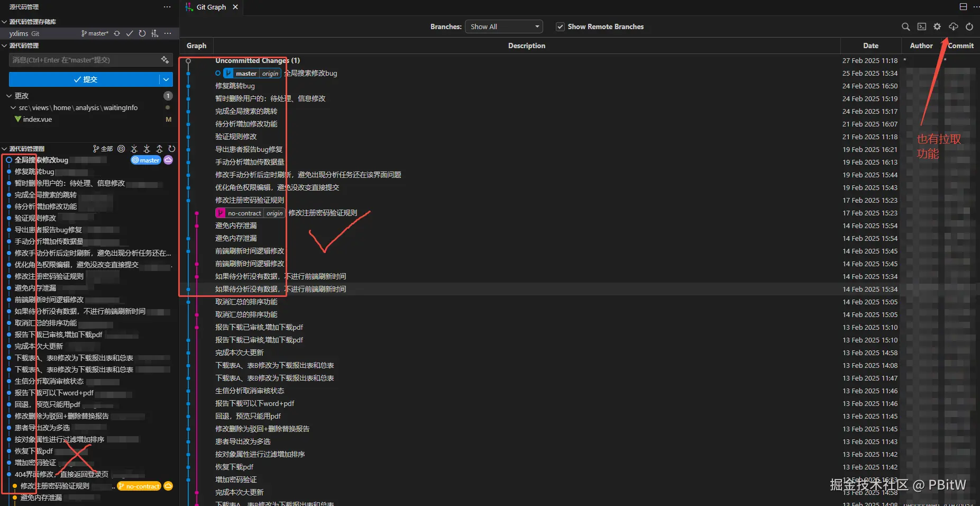Screen dimensions: 980x506
Task: Click the push icon in source control graph header
Action: (159, 149)
